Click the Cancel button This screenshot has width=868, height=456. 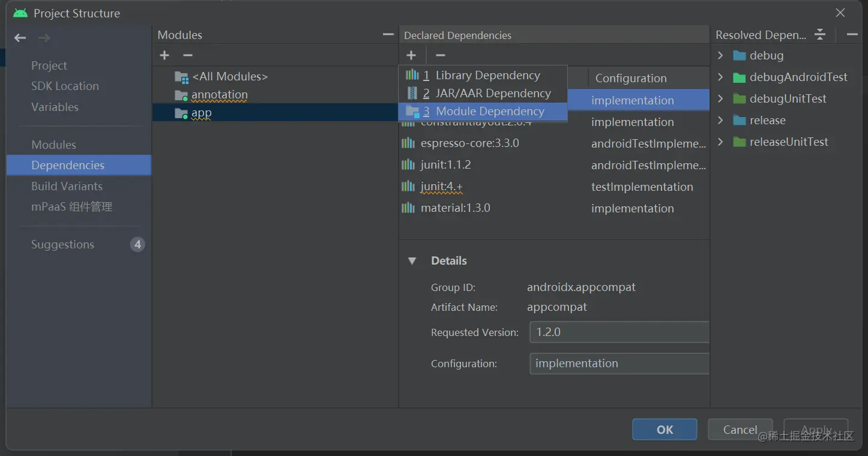coord(740,430)
